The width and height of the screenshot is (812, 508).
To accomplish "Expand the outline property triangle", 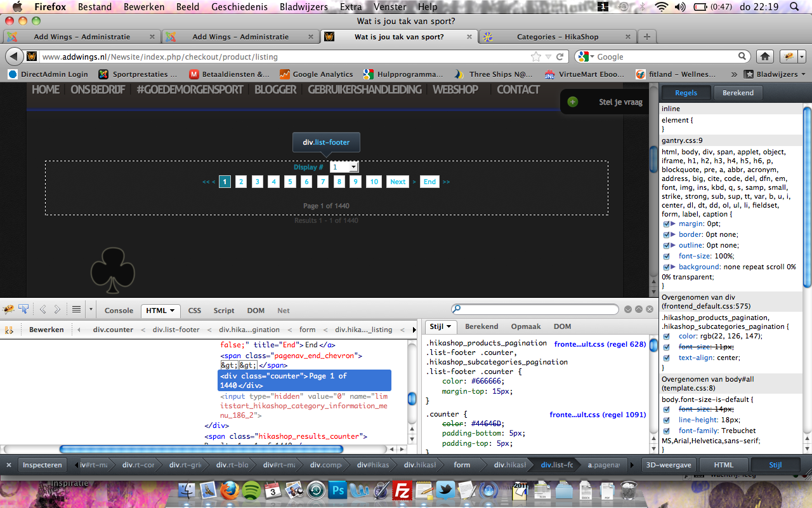I will click(673, 246).
